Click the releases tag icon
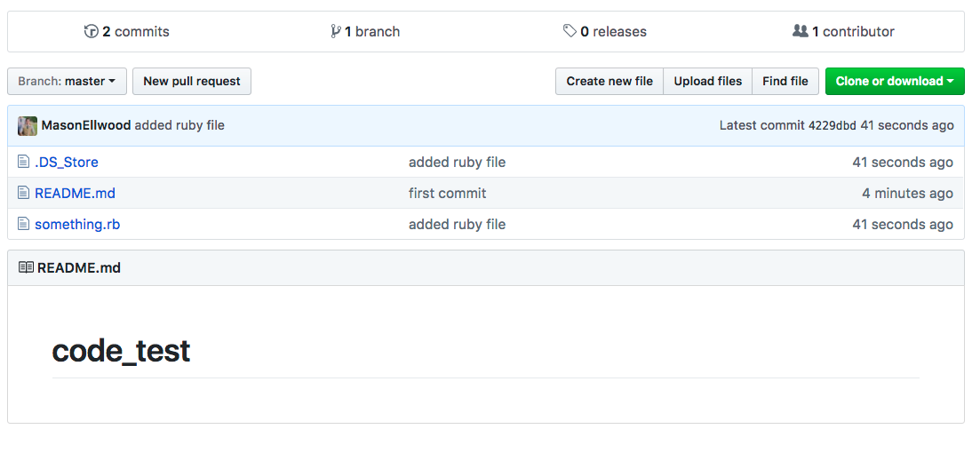980x453 pixels. pyautogui.click(x=570, y=30)
